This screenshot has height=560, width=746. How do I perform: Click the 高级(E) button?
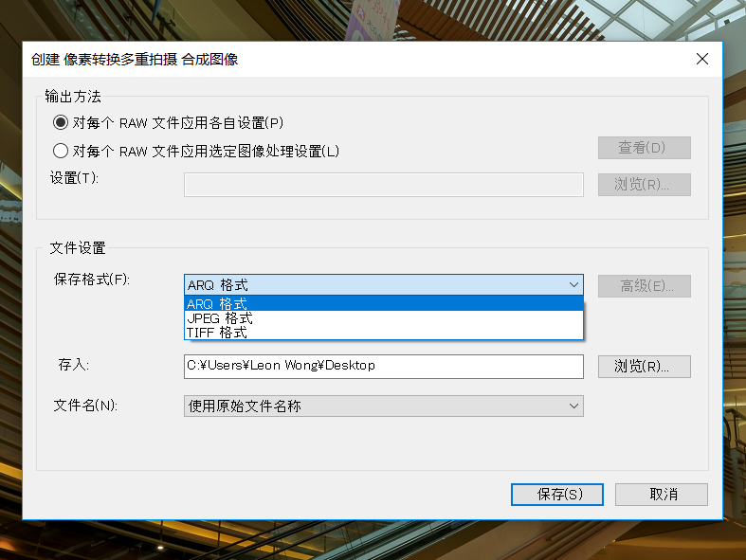pyautogui.click(x=645, y=286)
